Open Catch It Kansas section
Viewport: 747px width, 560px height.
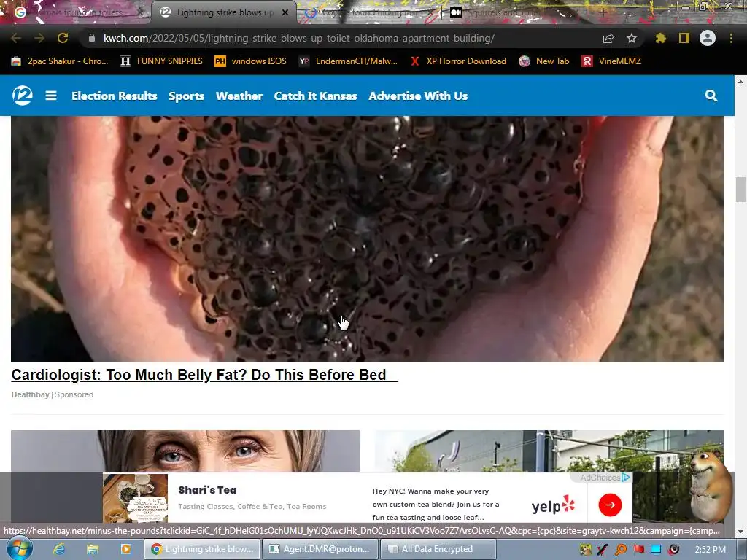(x=315, y=96)
